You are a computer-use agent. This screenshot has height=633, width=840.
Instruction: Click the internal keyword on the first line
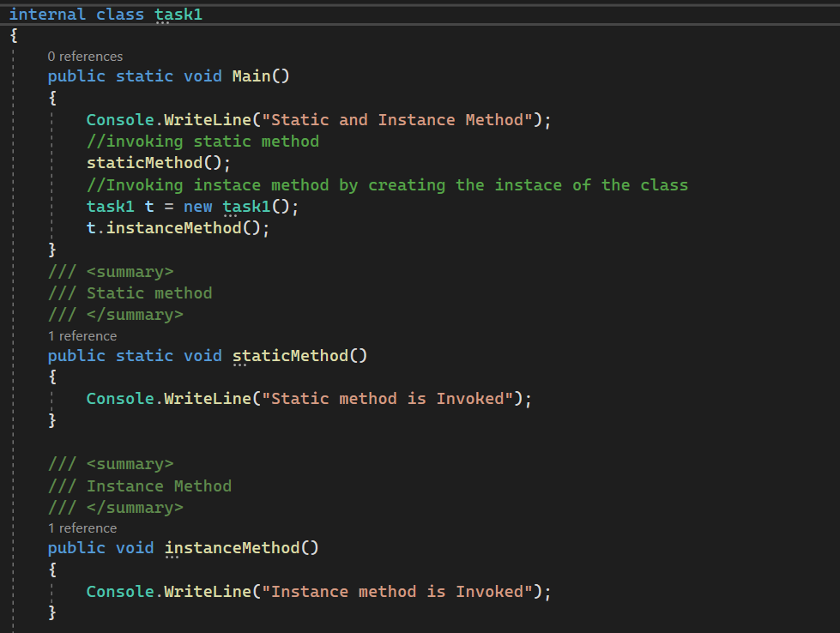click(x=47, y=14)
